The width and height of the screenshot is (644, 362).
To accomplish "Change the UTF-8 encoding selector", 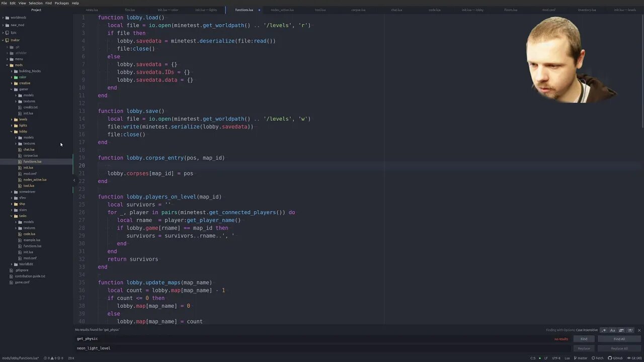I will (x=556, y=358).
